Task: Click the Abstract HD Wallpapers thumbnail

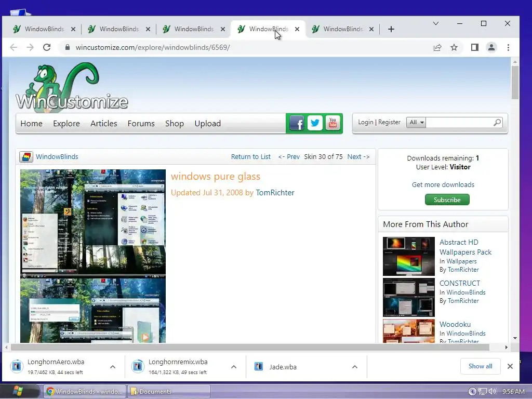Action: pos(408,256)
